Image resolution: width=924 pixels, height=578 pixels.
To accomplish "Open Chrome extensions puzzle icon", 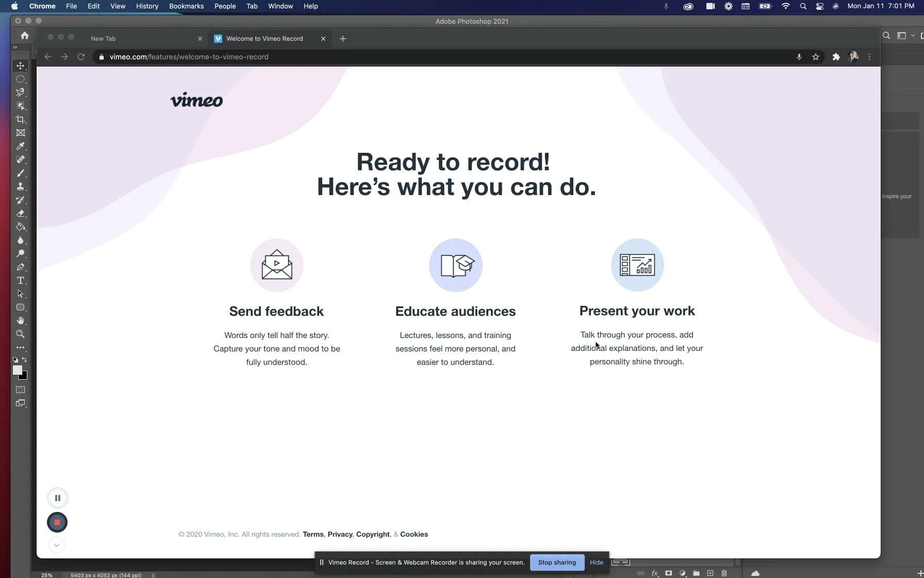I will [836, 57].
